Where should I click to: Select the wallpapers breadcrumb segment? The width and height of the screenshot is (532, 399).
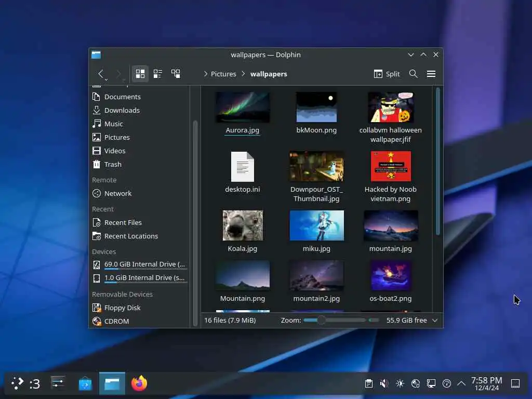coord(269,74)
